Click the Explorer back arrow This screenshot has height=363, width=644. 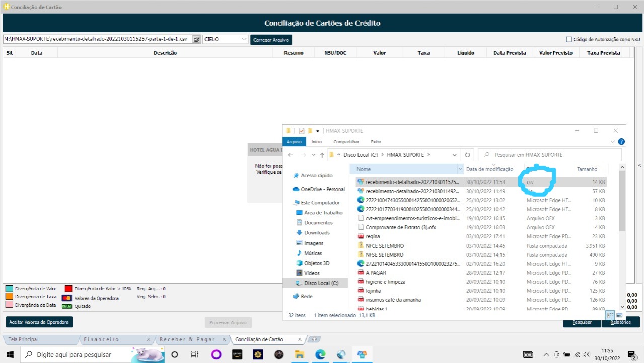(x=291, y=155)
